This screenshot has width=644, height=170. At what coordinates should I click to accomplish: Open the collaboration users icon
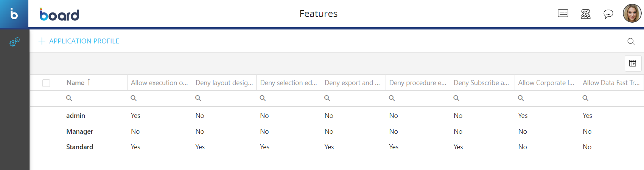pos(585,14)
